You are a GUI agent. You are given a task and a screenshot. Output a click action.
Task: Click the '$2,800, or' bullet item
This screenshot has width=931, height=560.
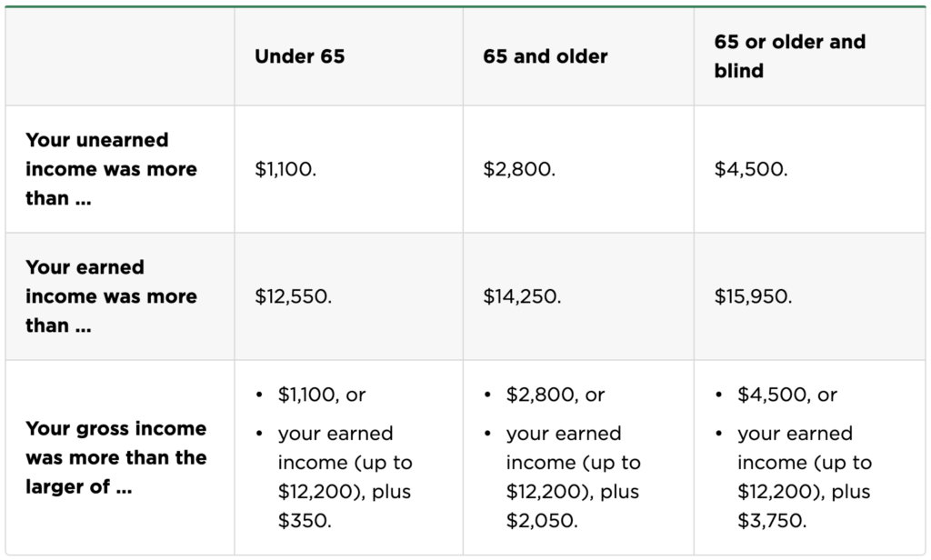tap(556, 395)
